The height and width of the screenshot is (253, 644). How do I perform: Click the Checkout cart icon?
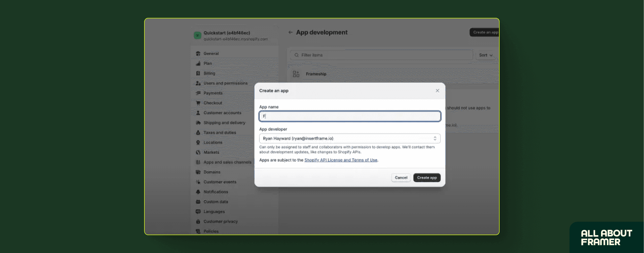tap(198, 103)
